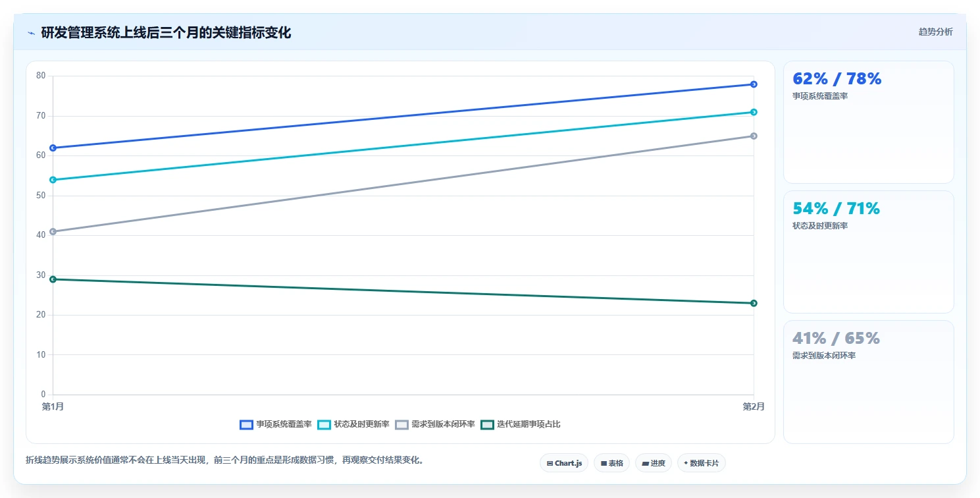The width and height of the screenshot is (980, 498).
Task: Click the 表格 tag chip
Action: 611,463
